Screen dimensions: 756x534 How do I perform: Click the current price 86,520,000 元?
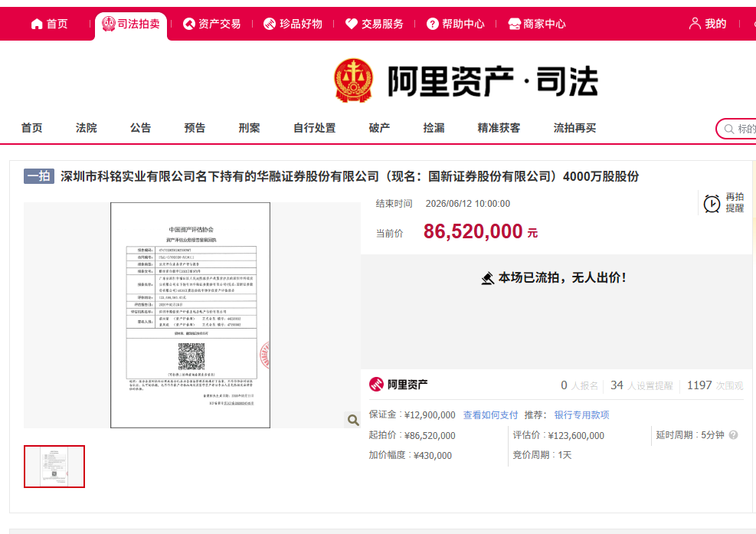[x=481, y=231]
